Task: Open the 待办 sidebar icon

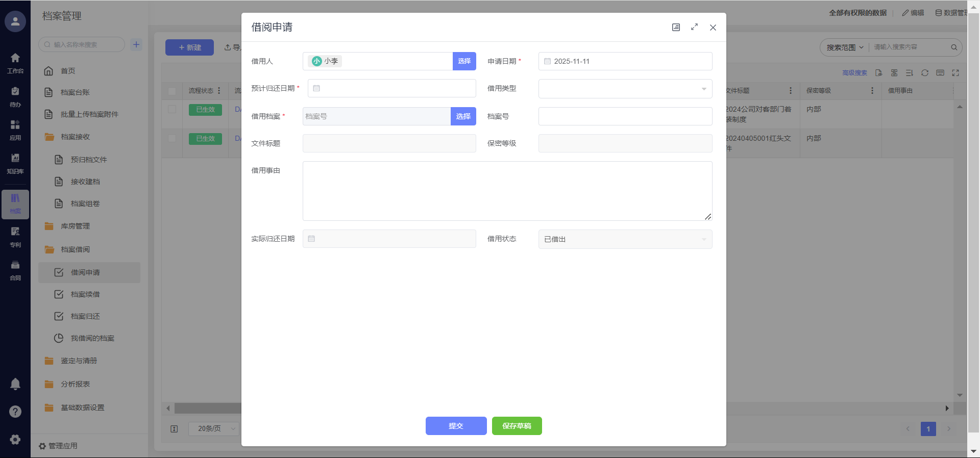Action: pos(15,96)
